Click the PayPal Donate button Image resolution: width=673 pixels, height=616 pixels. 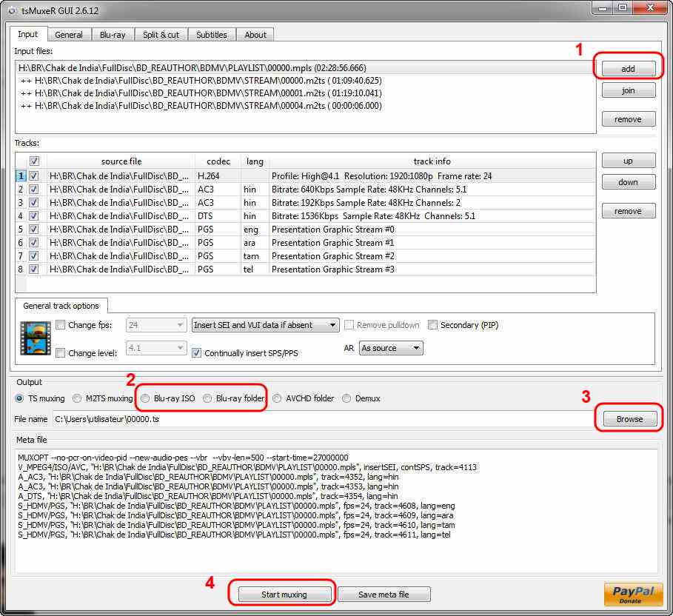tap(633, 594)
